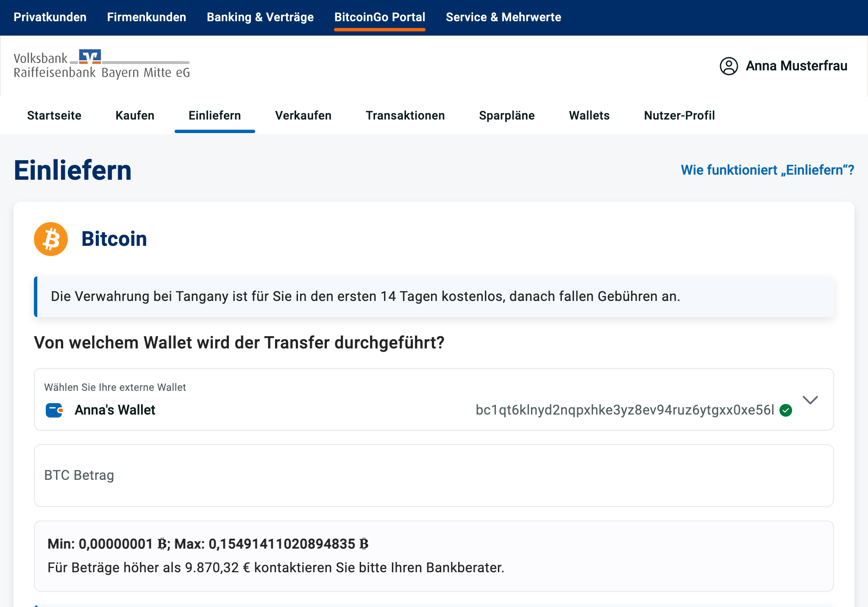The width and height of the screenshot is (868, 607).
Task: Click the user profile avatar icon
Action: tap(729, 66)
